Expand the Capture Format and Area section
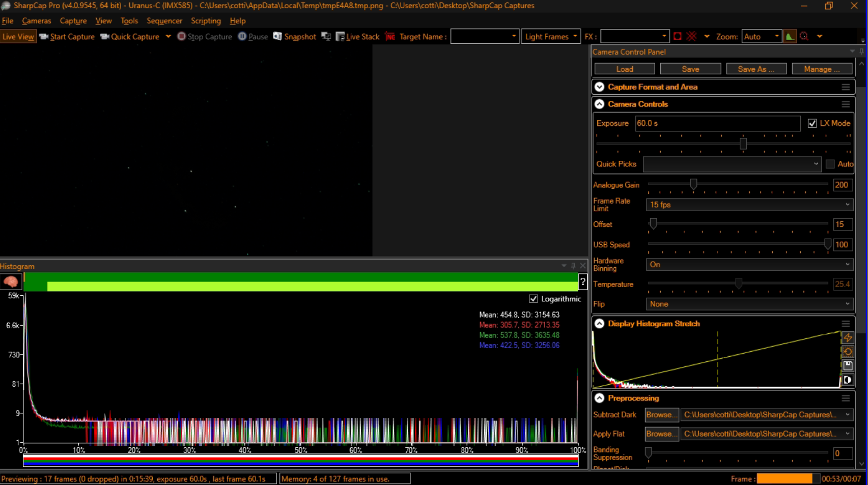Image resolution: width=868 pixels, height=485 pixels. pyautogui.click(x=600, y=87)
